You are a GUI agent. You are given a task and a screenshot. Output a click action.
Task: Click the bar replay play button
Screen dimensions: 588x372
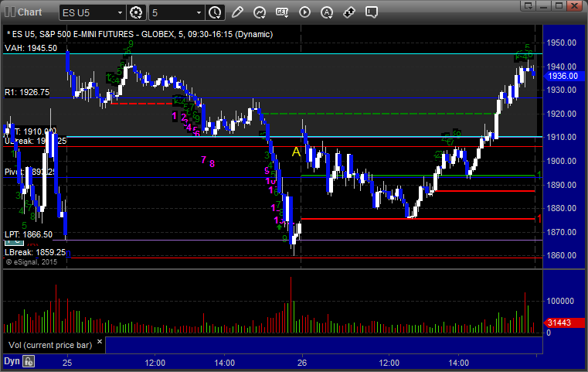pos(304,12)
